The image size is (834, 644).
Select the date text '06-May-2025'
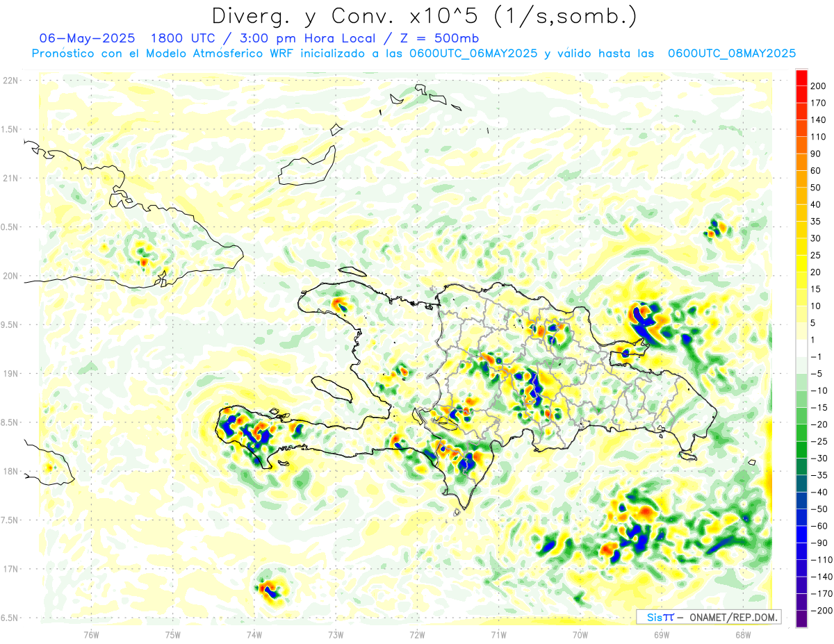click(87, 38)
